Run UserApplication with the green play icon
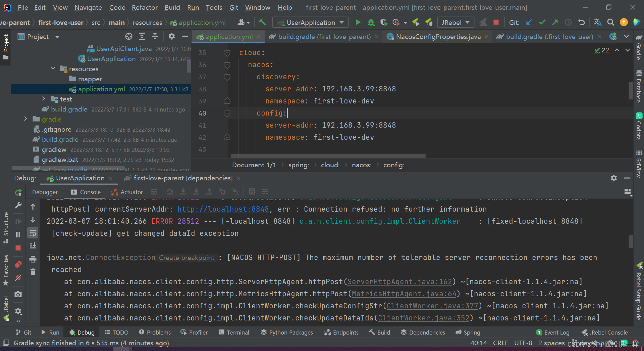Screen dimensions: 644x351 358,23
